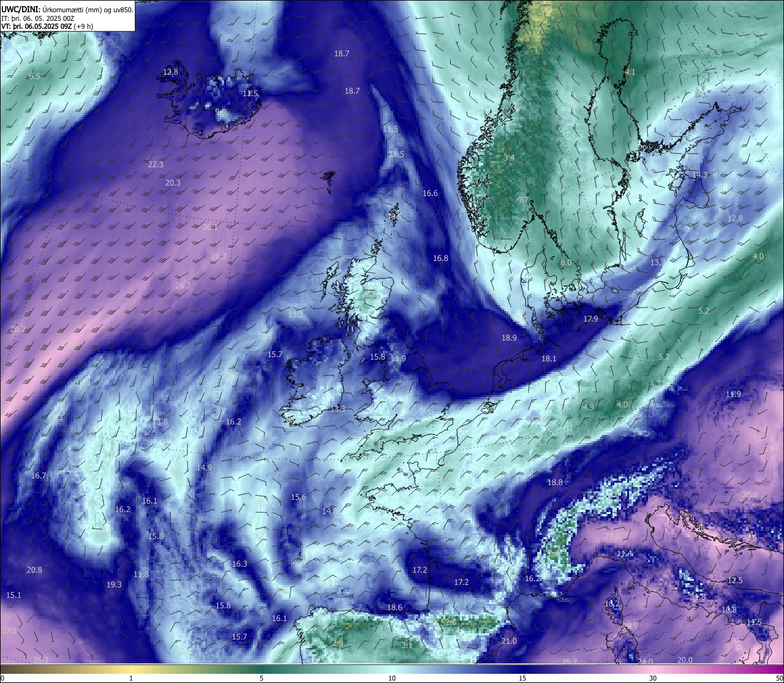Click the 15.1 value label
This screenshot has width=784, height=683.
point(13,595)
